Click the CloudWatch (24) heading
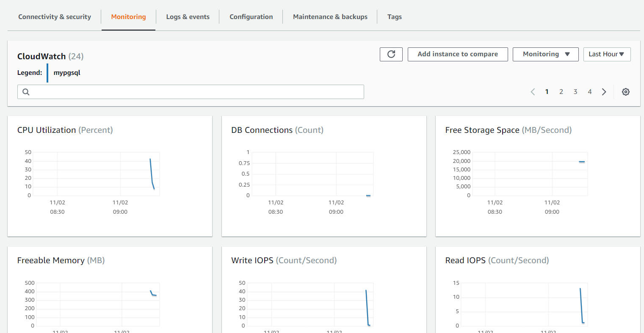Viewport: 644px width, 333px height. point(50,56)
